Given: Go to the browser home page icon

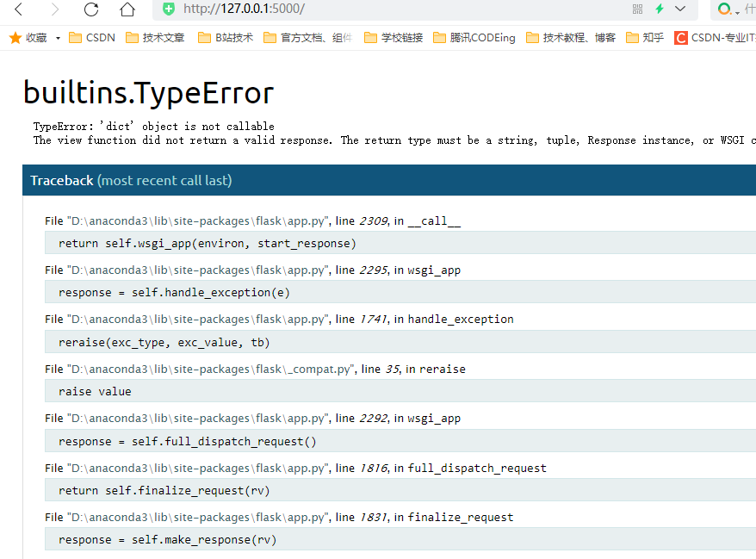Looking at the screenshot, I should (127, 9).
